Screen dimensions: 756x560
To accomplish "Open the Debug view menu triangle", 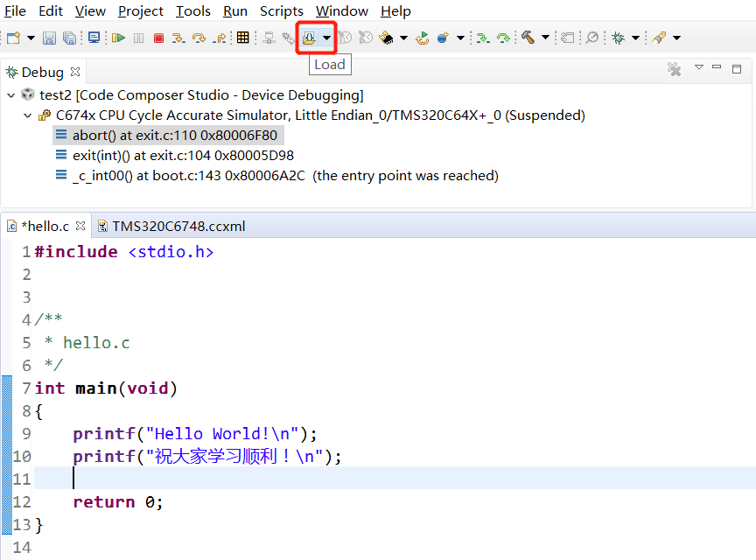I will pos(699,67).
